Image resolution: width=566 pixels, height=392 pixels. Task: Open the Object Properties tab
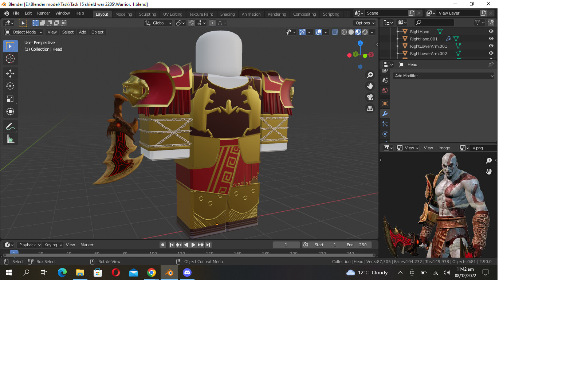(x=385, y=103)
